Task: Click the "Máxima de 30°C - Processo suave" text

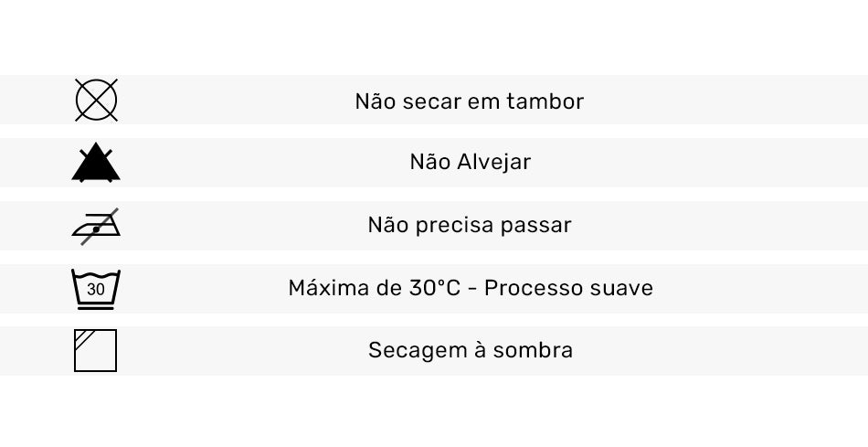Action: coord(471,288)
